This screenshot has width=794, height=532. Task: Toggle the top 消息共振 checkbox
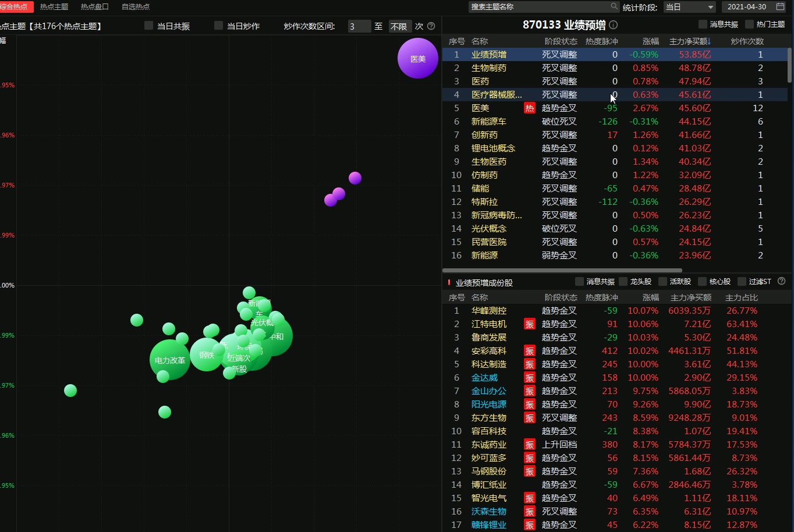tap(703, 24)
